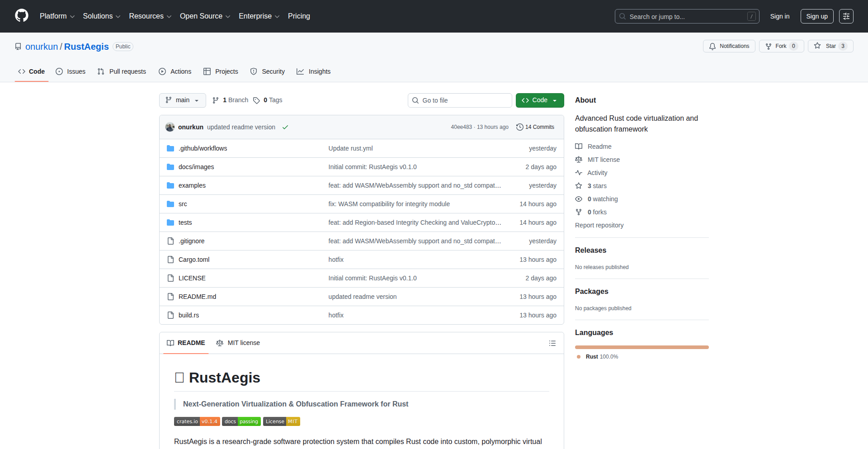Open the README outline list icon
The image size is (868, 449).
(x=552, y=343)
